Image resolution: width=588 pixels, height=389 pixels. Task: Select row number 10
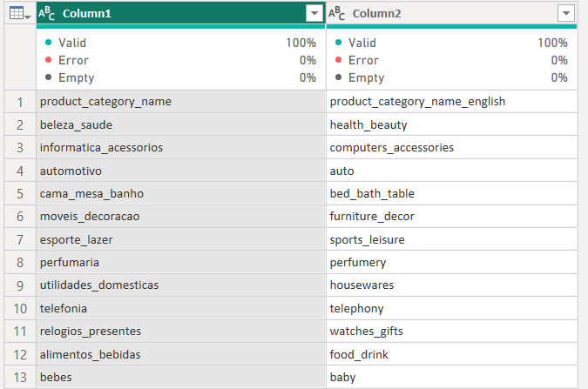(20, 308)
